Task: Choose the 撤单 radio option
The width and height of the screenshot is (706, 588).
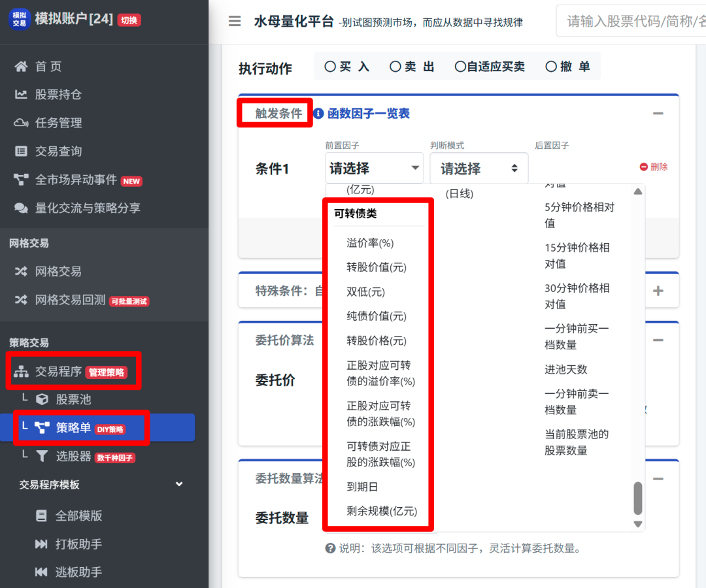Action: tap(551, 67)
